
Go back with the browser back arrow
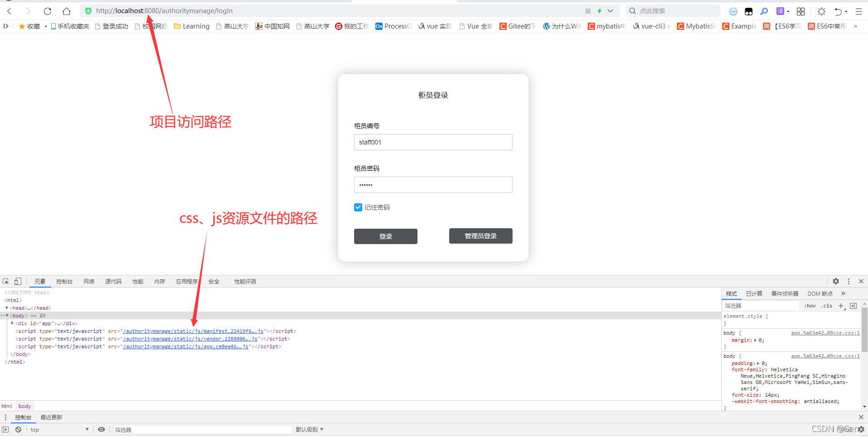tap(10, 11)
